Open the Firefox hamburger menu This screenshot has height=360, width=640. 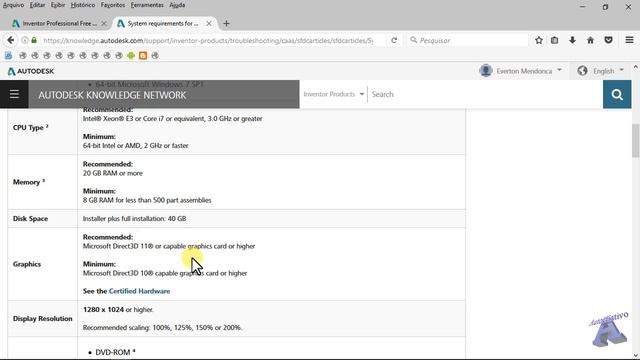[629, 40]
